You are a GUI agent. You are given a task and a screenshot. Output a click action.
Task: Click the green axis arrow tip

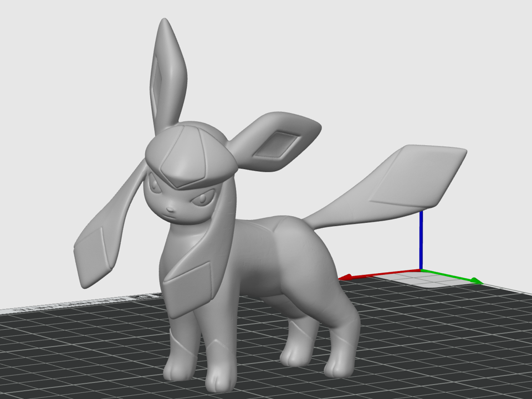click(477, 280)
